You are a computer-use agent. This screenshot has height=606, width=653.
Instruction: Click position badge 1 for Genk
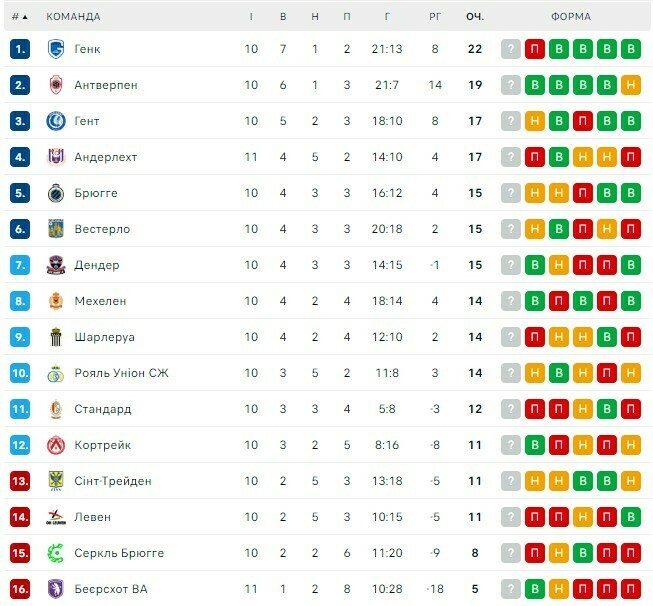(x=20, y=49)
